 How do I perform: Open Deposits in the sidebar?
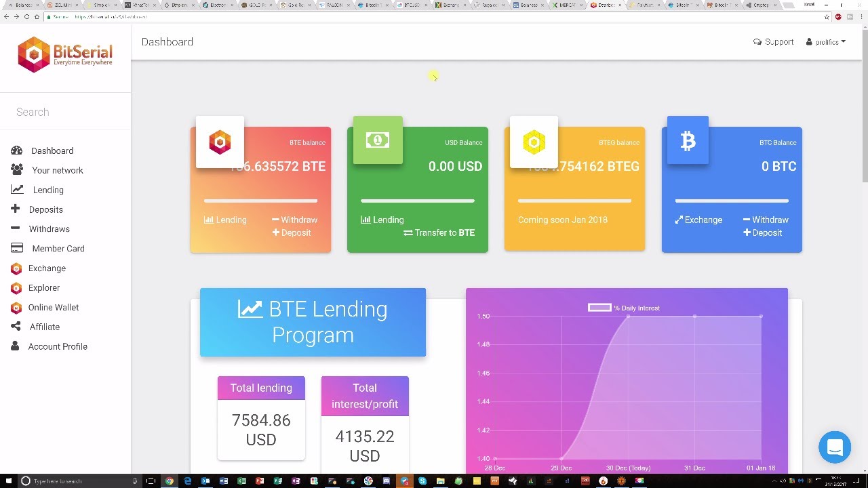coord(45,209)
